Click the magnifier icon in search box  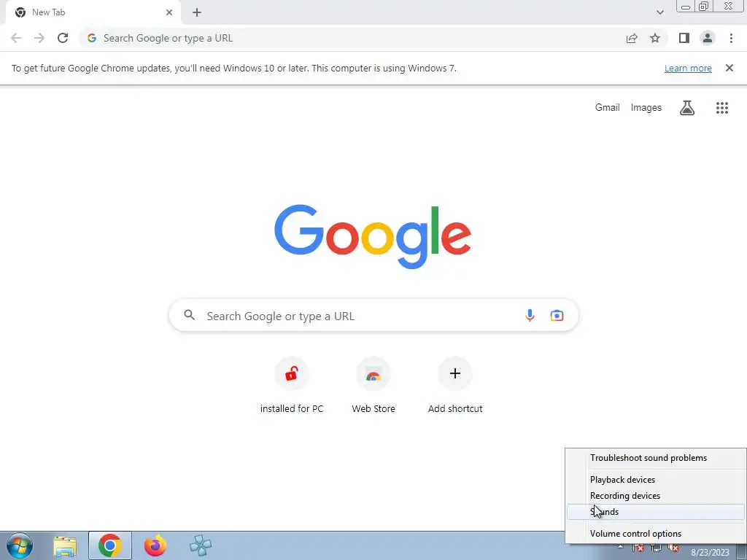tap(189, 315)
